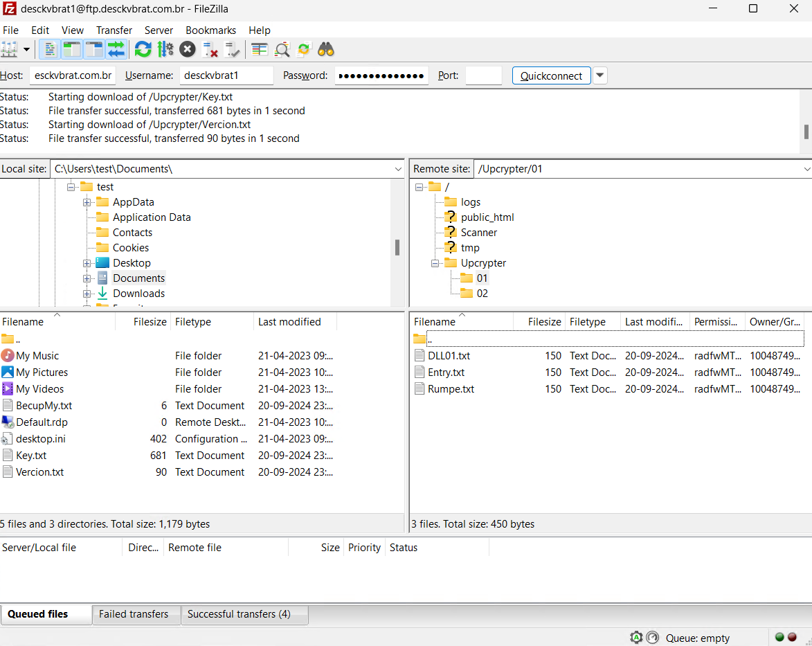Switch to the Successful transfers tab

click(x=239, y=614)
